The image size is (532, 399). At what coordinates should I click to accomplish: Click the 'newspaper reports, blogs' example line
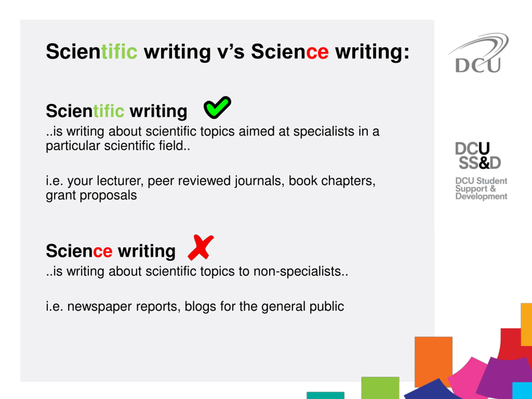[x=195, y=307]
